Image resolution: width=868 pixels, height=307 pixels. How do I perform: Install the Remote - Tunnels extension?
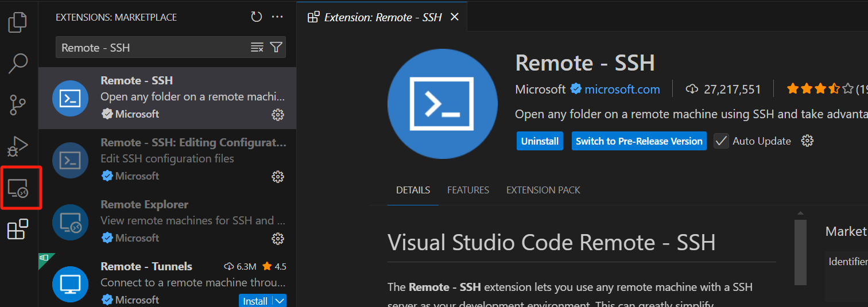pos(255,301)
